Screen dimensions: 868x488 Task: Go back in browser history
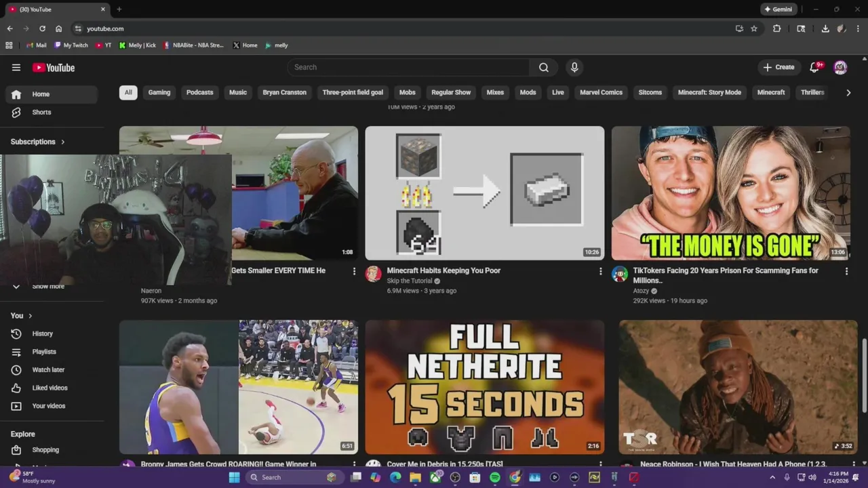click(9, 28)
